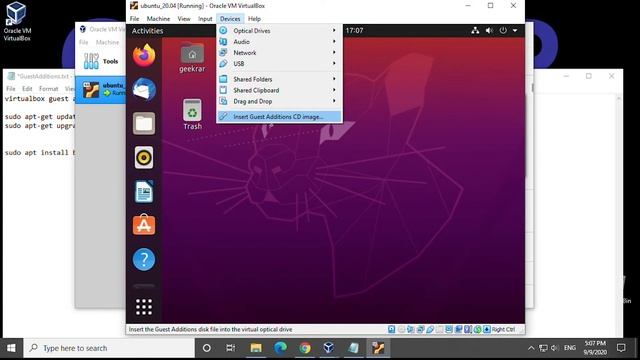Open Oracle VM VirtualBox shortcut on Windows desktop
Screen dimensions: 640x360
pyautogui.click(x=17, y=21)
